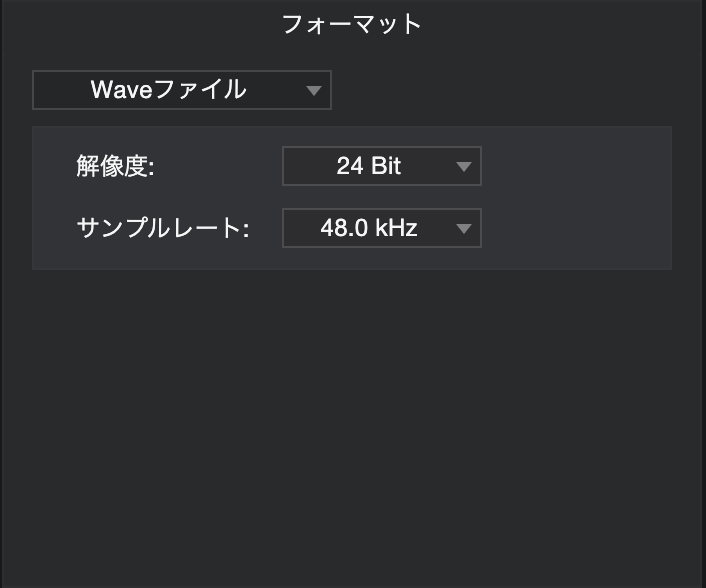Image resolution: width=706 pixels, height=588 pixels.
Task: Click the フォーマット section header
Action: point(352,24)
